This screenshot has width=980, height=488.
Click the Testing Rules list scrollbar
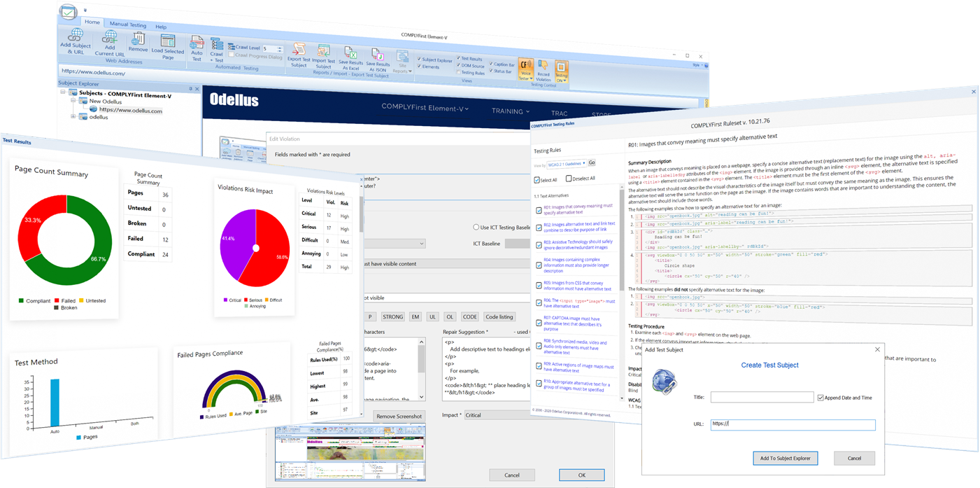621,294
